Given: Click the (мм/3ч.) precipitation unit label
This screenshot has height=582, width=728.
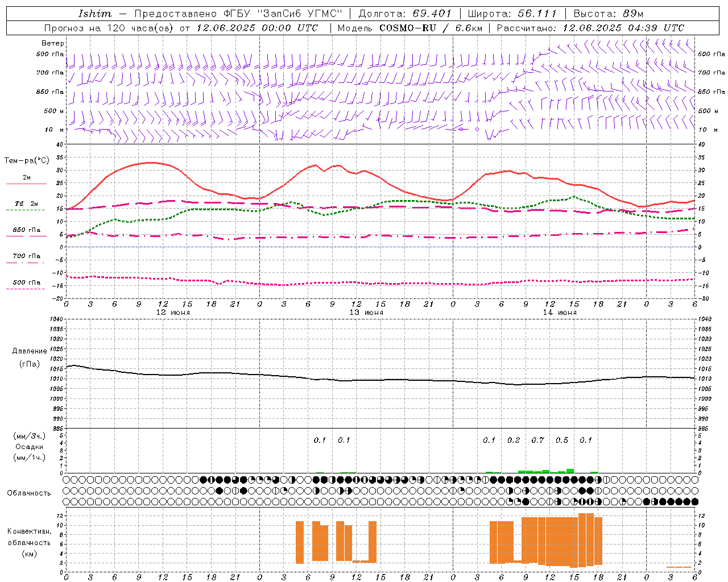Looking at the screenshot, I should coord(30,436).
